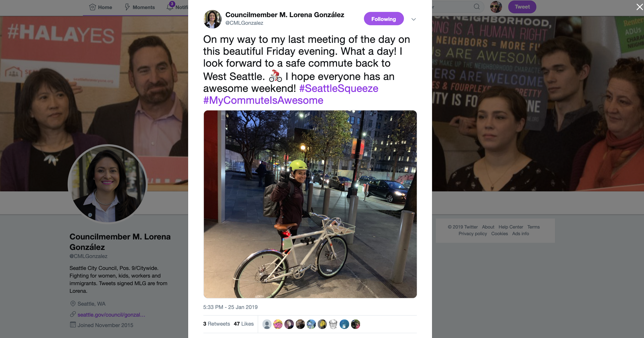View the 47 Likes list
This screenshot has width=644, height=338.
click(x=244, y=324)
